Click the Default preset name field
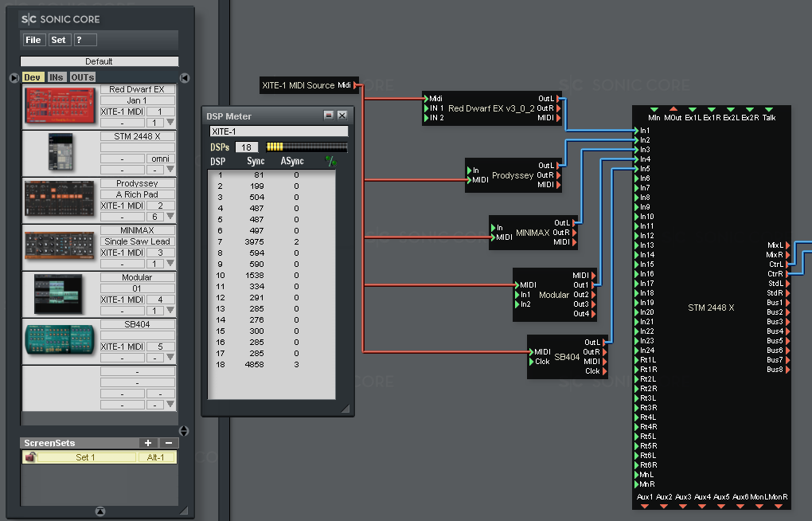 [99, 61]
